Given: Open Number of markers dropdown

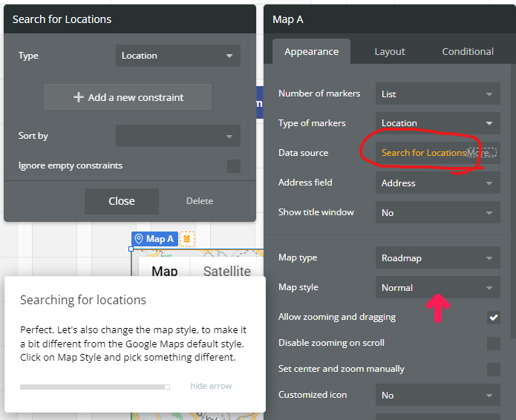Looking at the screenshot, I should click(438, 93).
